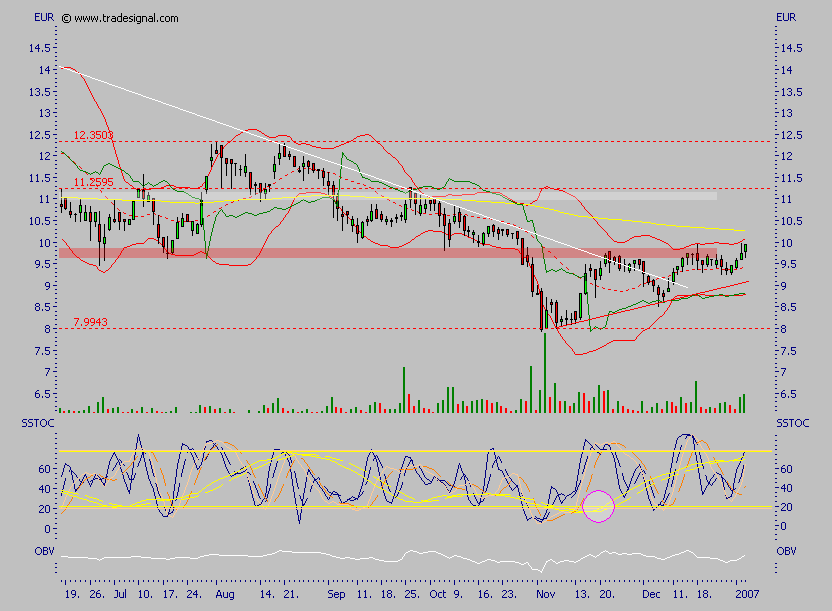Click the 25. date label before Oct
Screen dimensions: 832x611
[x=412, y=594]
